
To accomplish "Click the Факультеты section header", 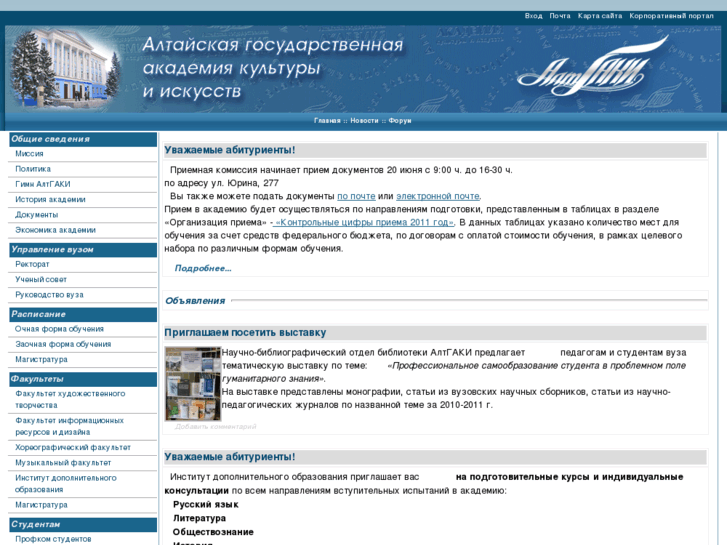I will [x=83, y=379].
